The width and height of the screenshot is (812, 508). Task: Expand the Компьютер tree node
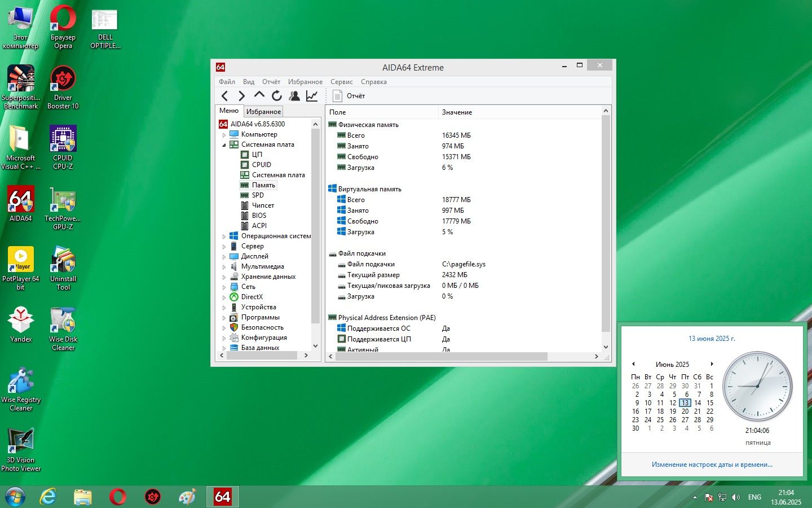[224, 135]
